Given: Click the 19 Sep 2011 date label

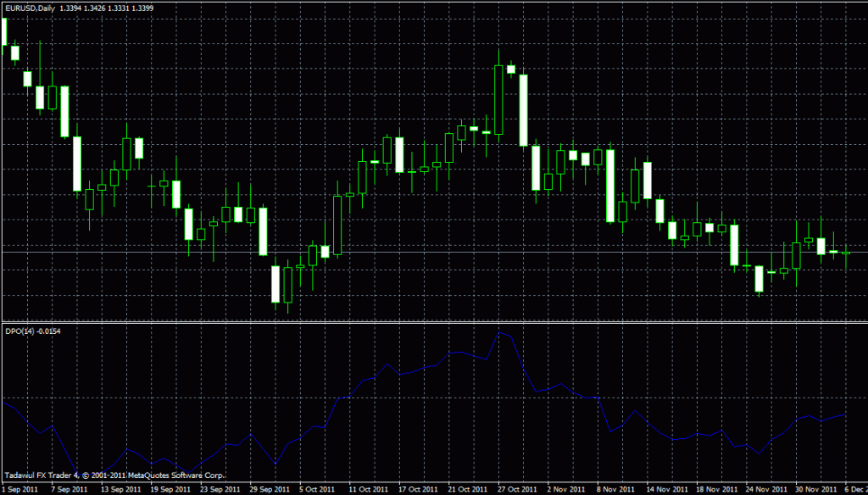Looking at the screenshot, I should click(x=170, y=489).
